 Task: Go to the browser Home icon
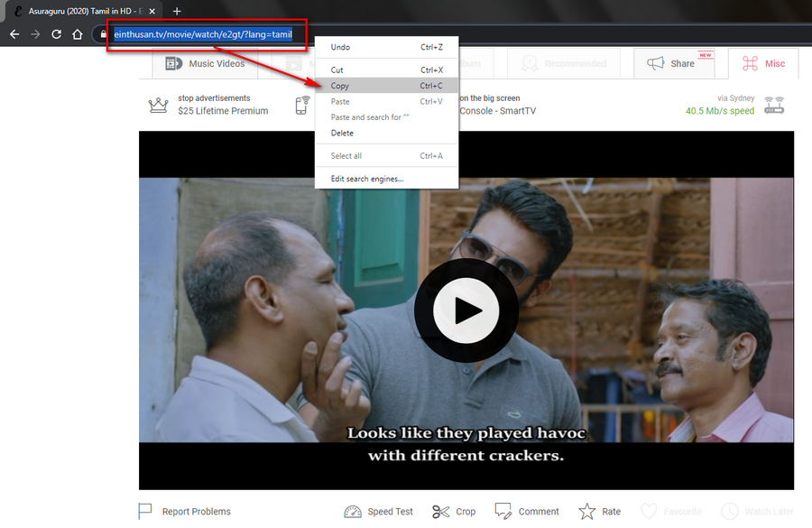point(78,34)
